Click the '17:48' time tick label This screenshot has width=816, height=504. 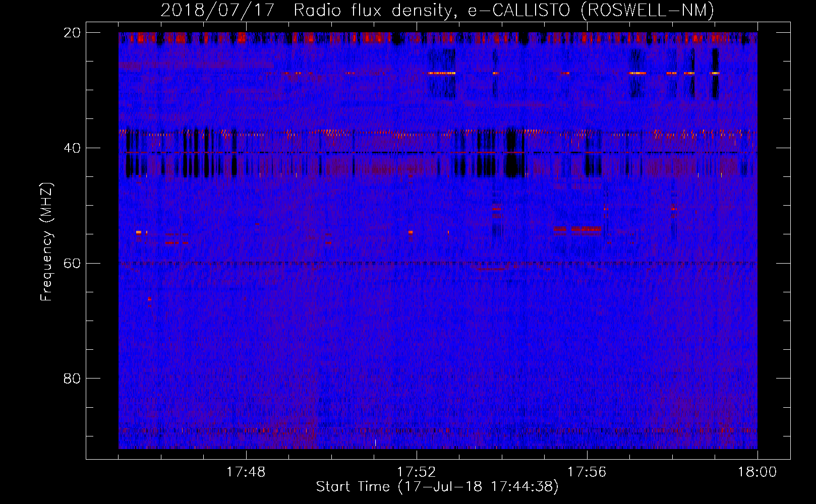click(x=246, y=472)
